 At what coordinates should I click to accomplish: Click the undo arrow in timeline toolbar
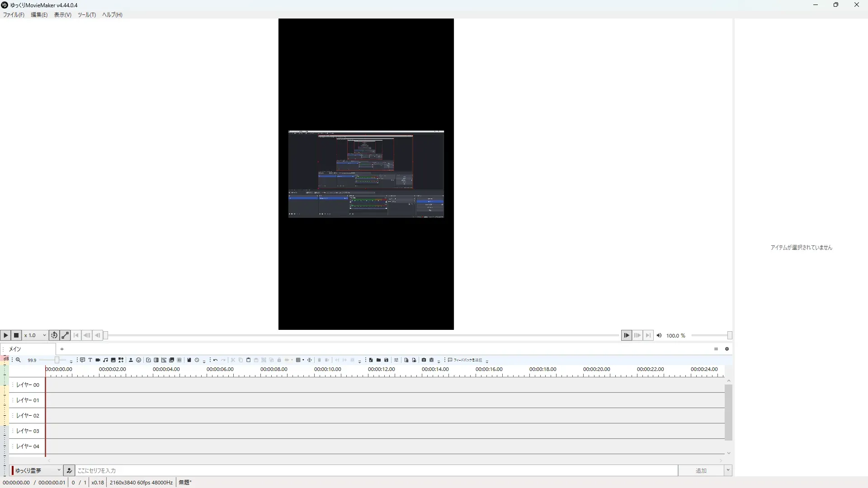(216, 360)
